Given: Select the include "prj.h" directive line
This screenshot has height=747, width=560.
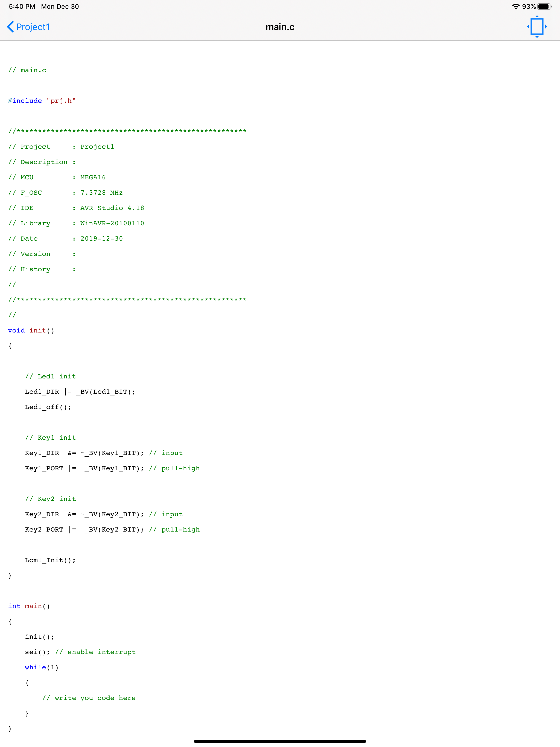Looking at the screenshot, I should tap(42, 100).
